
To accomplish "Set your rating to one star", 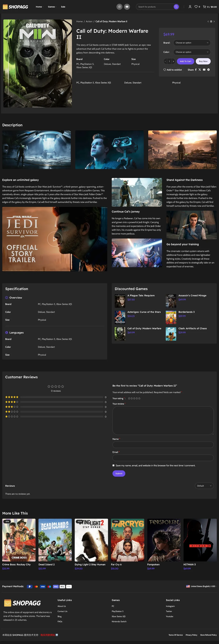I will (x=129, y=399).
